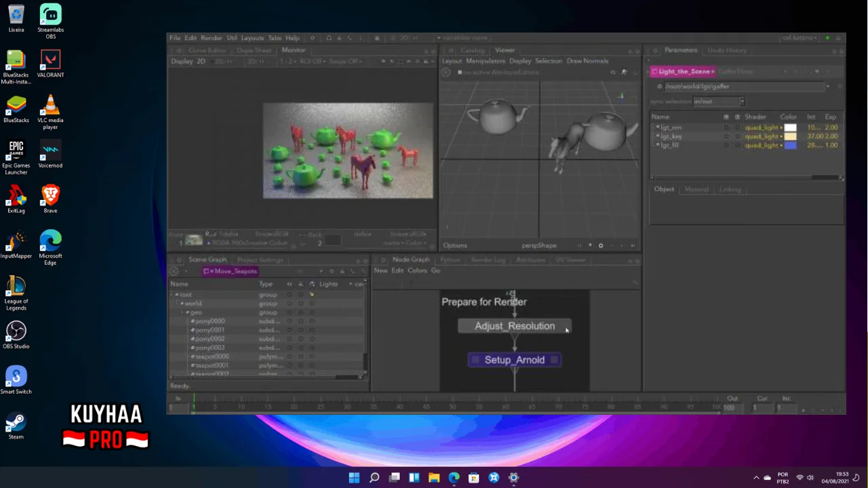The width and height of the screenshot is (868, 488).
Task: Click the Light_the_Scene node button
Action: [x=682, y=71]
